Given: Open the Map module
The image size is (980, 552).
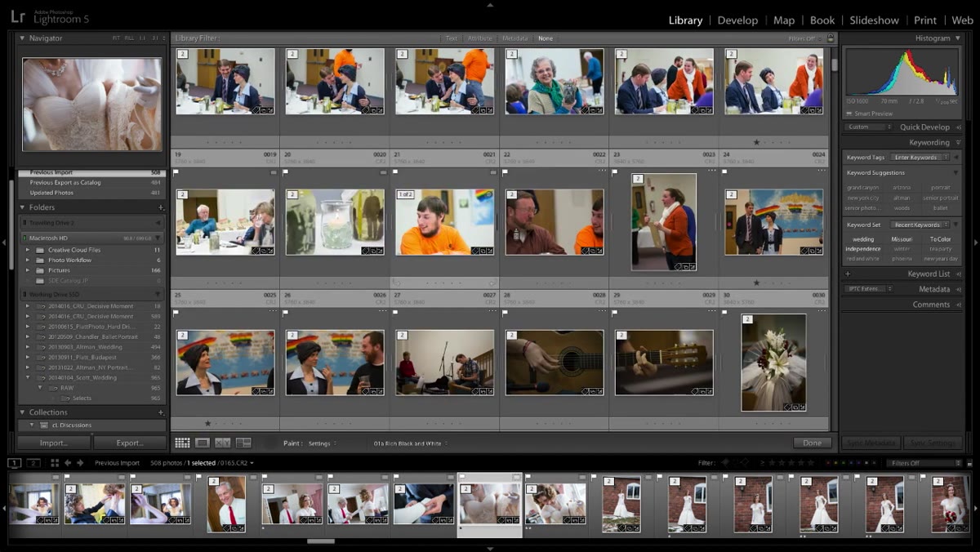Looking at the screenshot, I should point(784,20).
